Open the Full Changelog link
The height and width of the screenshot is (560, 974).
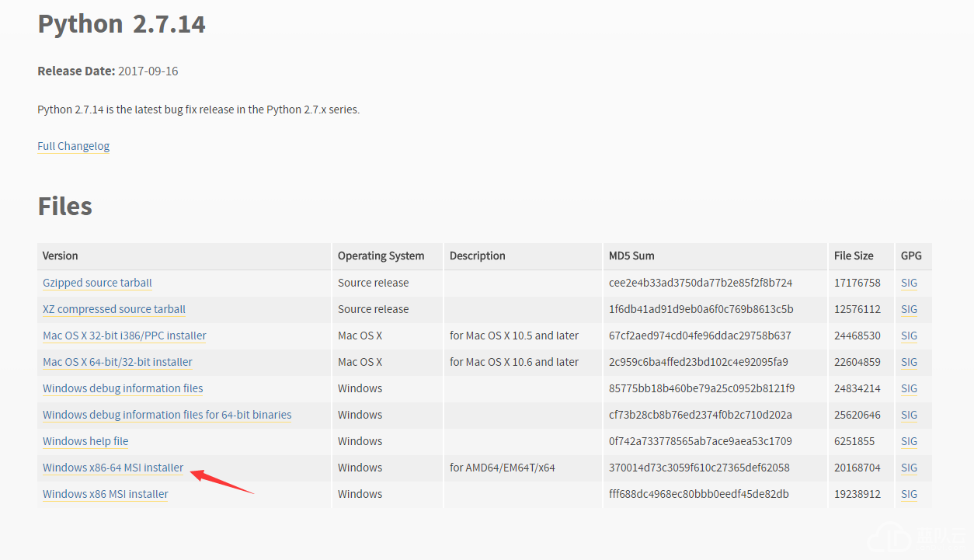73,146
